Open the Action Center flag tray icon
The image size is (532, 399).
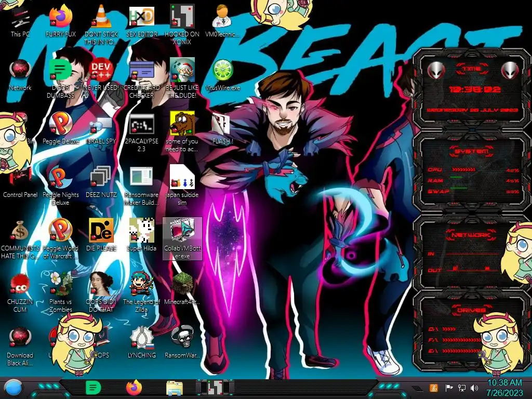449,388
